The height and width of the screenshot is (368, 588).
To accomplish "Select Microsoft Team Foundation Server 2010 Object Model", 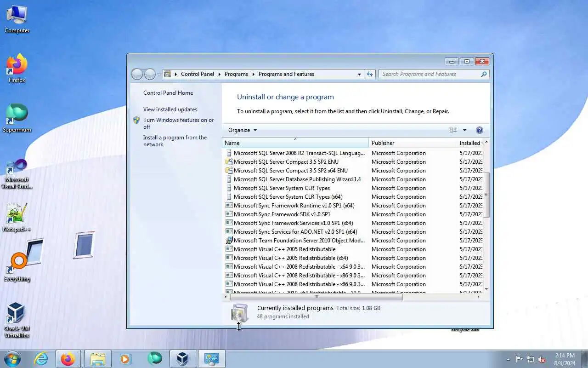I will point(353,241).
